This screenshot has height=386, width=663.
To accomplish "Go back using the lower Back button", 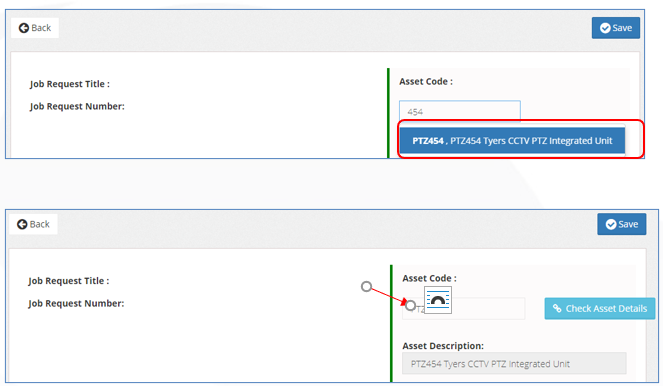I will coord(33,224).
